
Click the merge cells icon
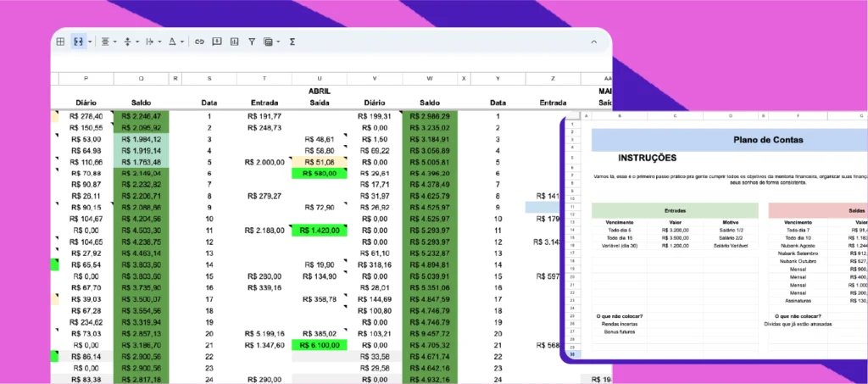tap(78, 41)
